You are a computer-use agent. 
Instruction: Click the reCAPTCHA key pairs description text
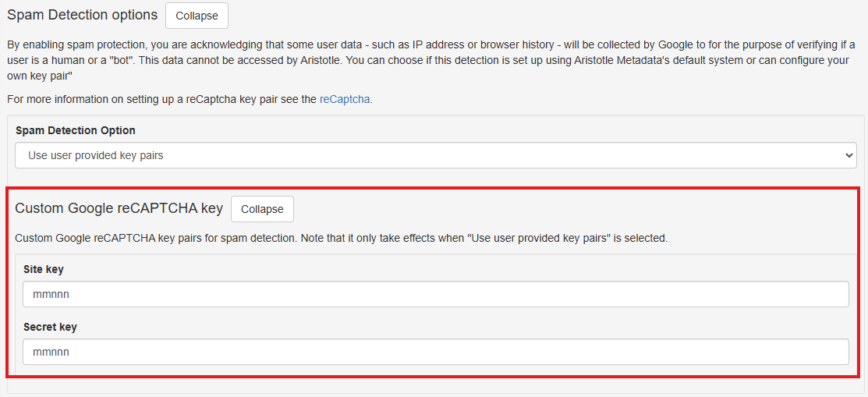234,238
